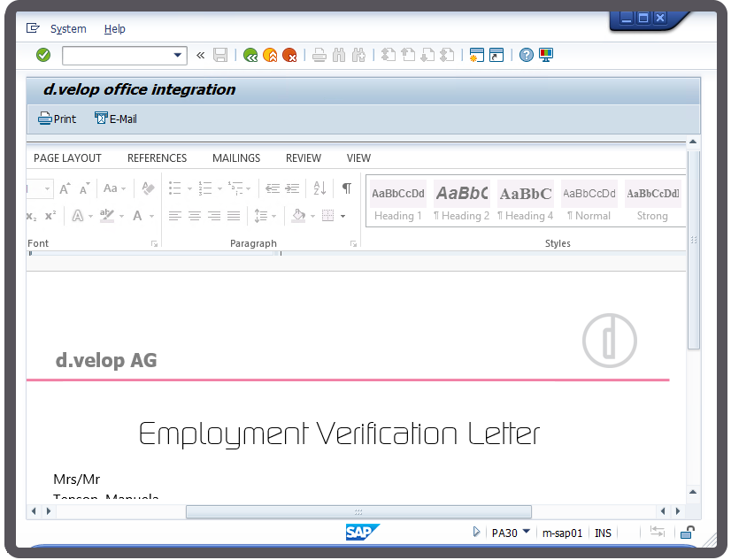Screen dimensions: 731x560
Task: Switch to the PAGE LAYOUT tab
Action: click(67, 158)
